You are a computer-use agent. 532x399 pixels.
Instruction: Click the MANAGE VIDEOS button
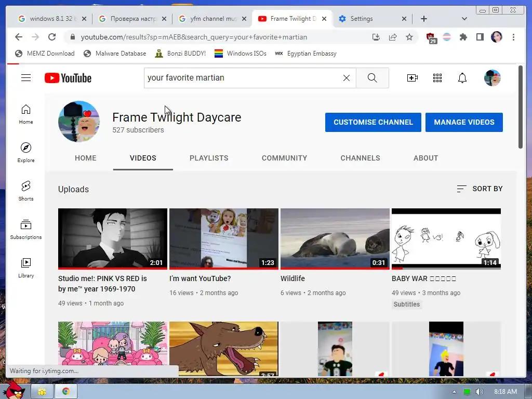point(464,122)
